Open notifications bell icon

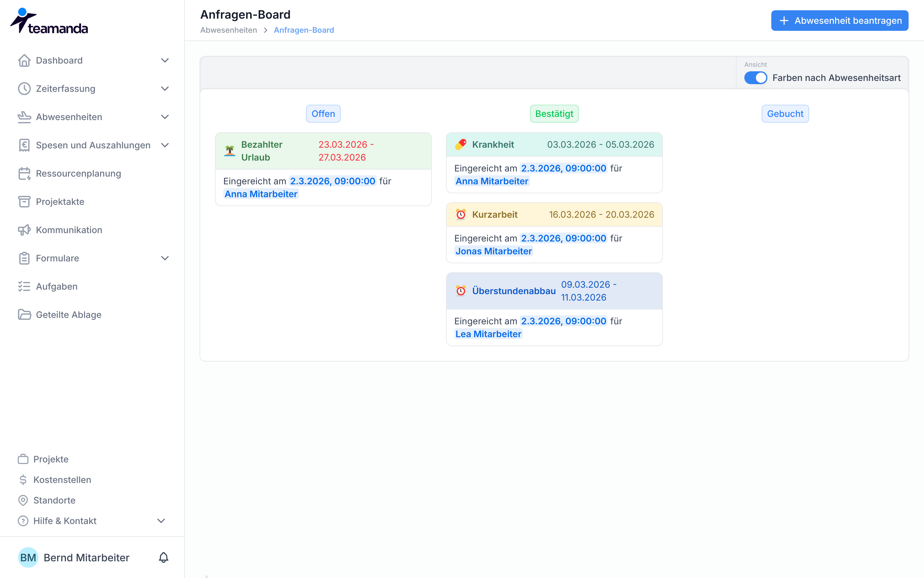(x=163, y=558)
